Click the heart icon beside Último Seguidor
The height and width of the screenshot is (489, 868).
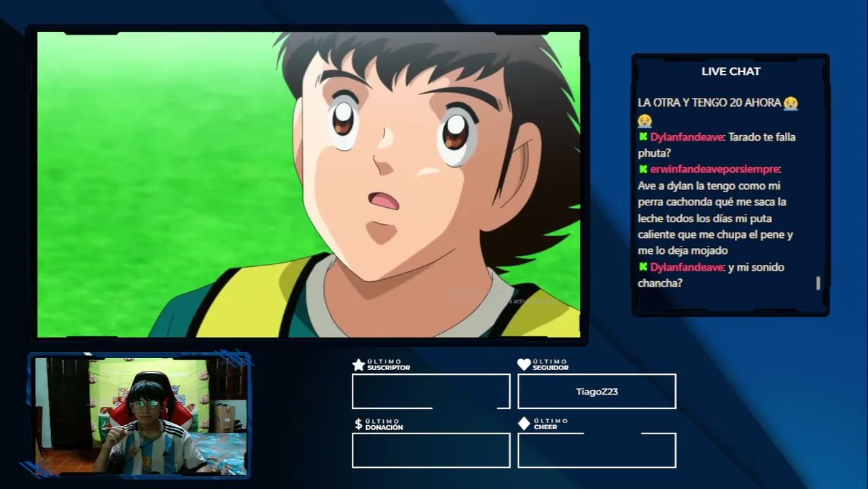point(524,365)
